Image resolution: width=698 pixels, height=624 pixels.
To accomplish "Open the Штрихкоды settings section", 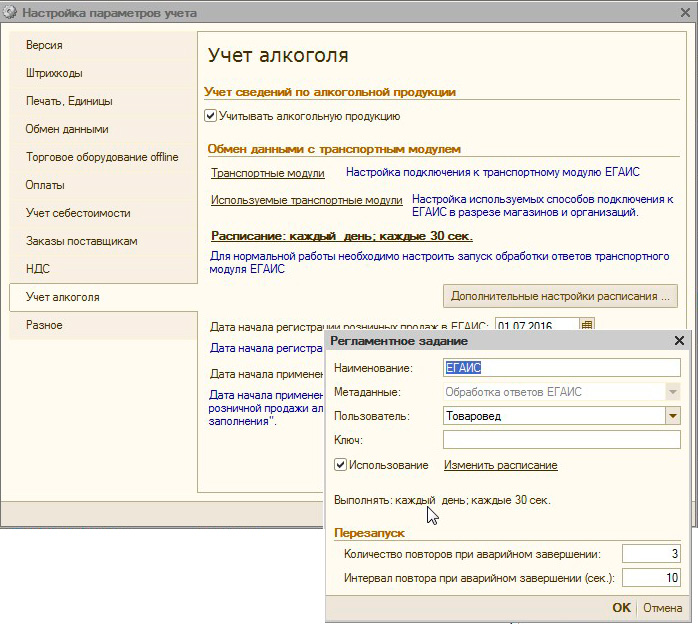I will 54,73.
